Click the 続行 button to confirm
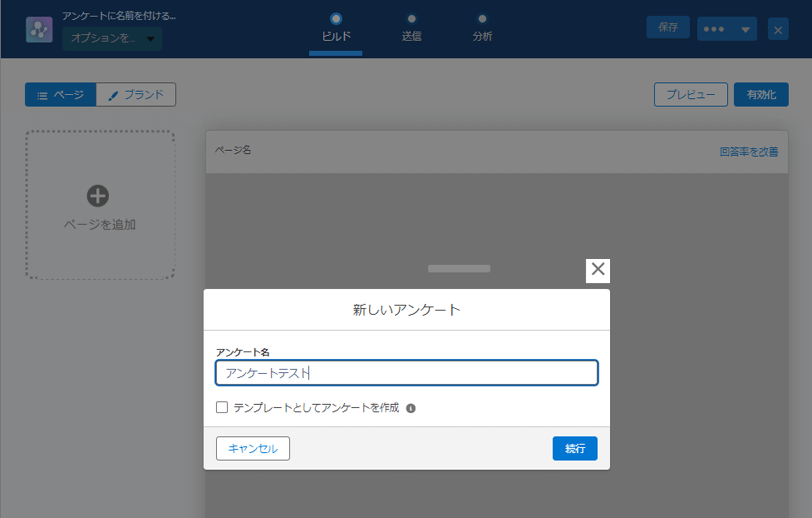The image size is (812, 518). 575,448
